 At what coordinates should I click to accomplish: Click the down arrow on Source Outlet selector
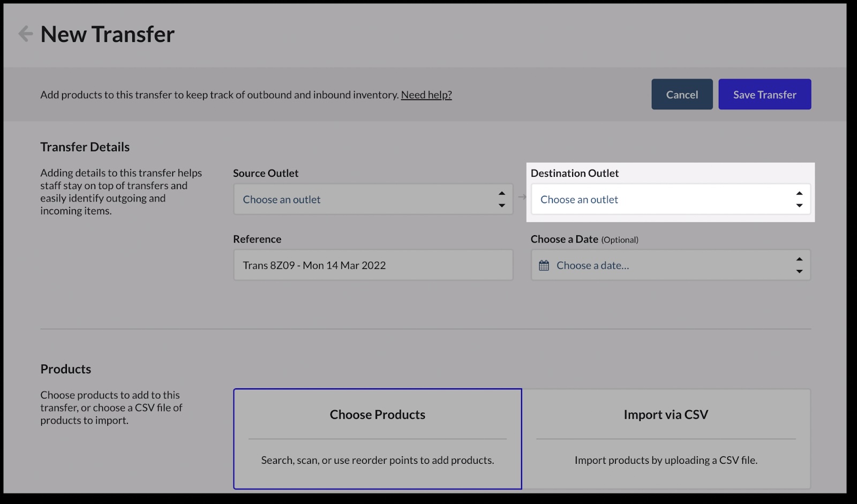coord(501,205)
